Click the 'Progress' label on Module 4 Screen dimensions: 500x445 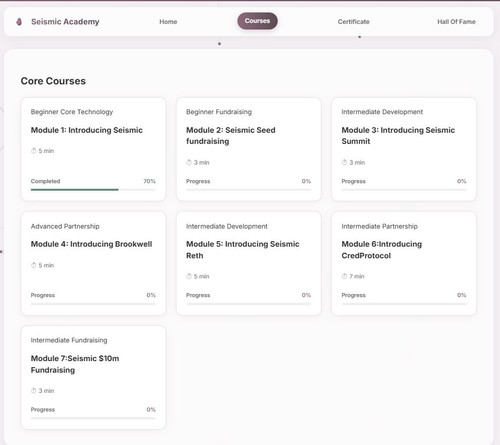[43, 295]
